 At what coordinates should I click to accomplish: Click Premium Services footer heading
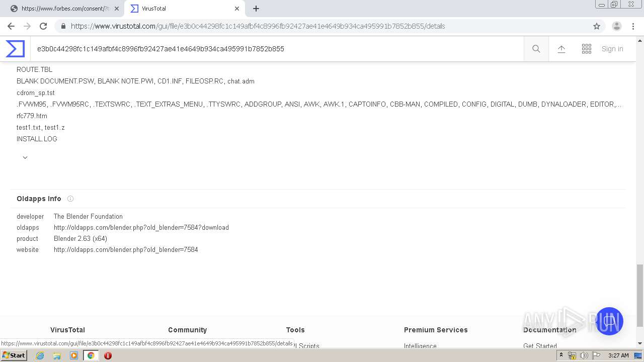[x=436, y=330]
